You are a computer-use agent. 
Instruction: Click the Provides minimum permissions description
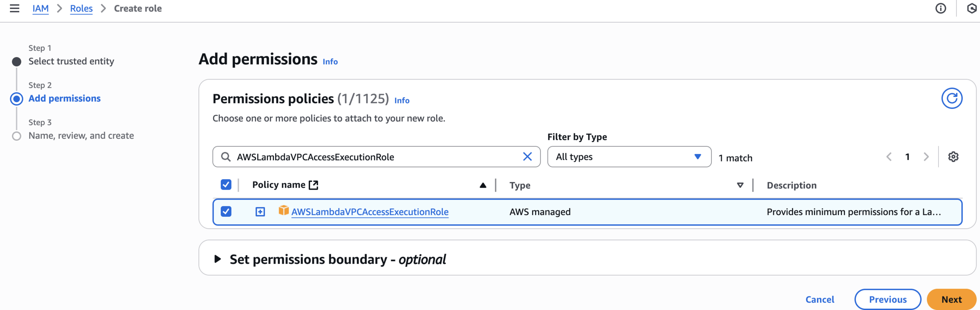853,212
